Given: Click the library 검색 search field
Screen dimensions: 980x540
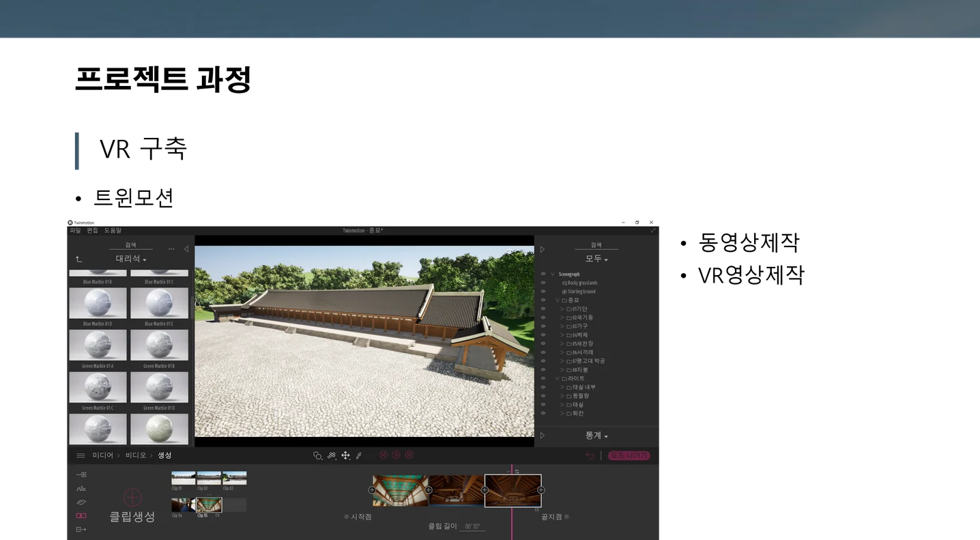Looking at the screenshot, I should (130, 245).
